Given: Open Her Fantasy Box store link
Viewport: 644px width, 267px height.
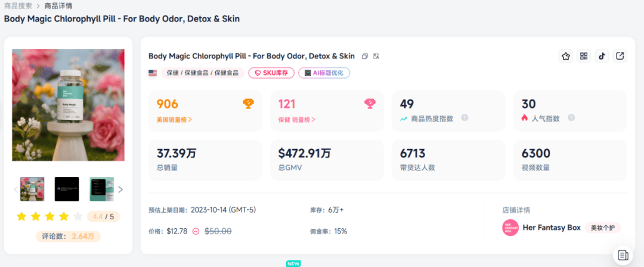Looking at the screenshot, I should 550,228.
